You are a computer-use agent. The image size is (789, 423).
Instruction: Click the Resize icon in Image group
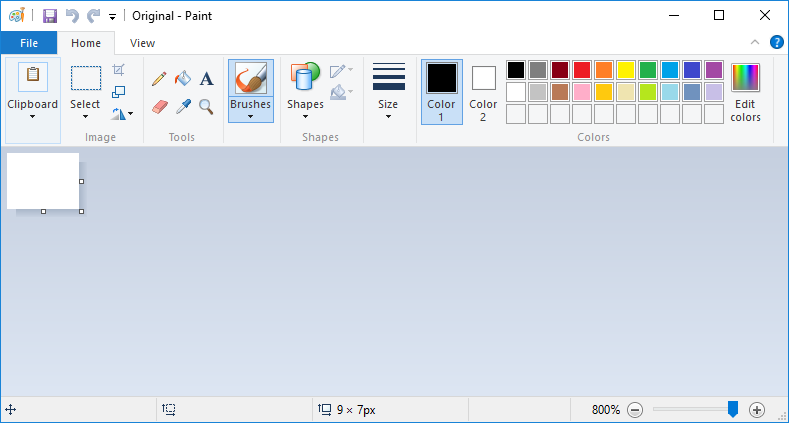(118, 92)
